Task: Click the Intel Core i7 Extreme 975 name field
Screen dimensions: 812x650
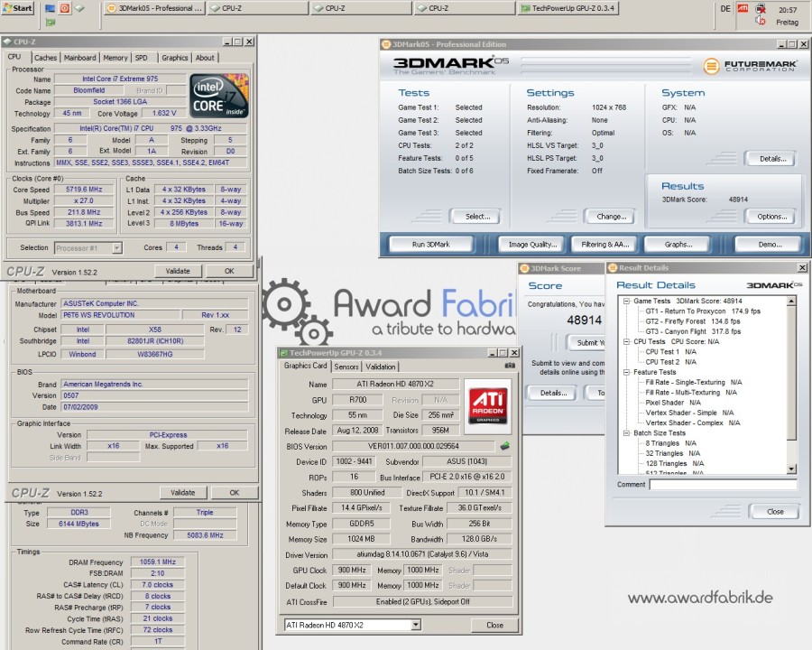Action: point(120,79)
